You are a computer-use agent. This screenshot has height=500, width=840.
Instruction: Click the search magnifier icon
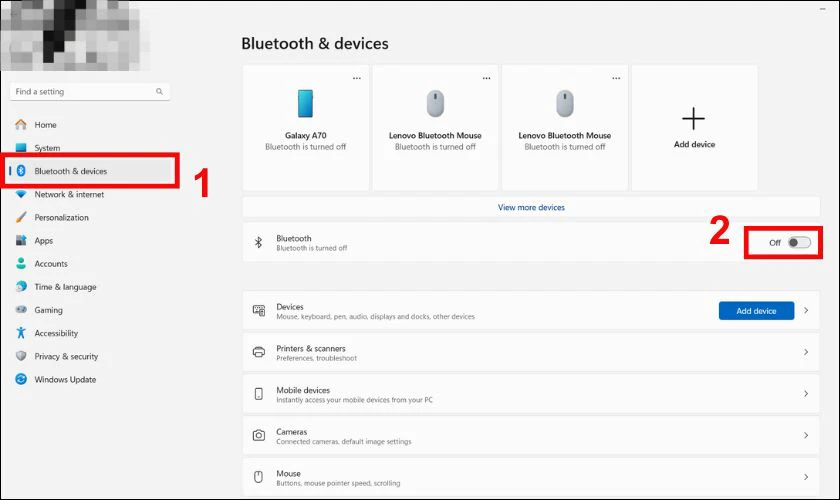(x=159, y=92)
